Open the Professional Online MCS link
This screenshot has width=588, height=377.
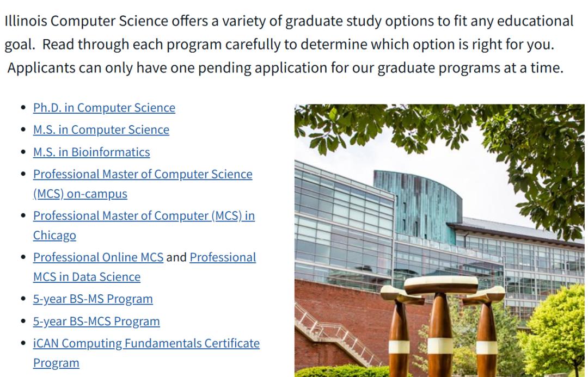pyautogui.click(x=98, y=257)
